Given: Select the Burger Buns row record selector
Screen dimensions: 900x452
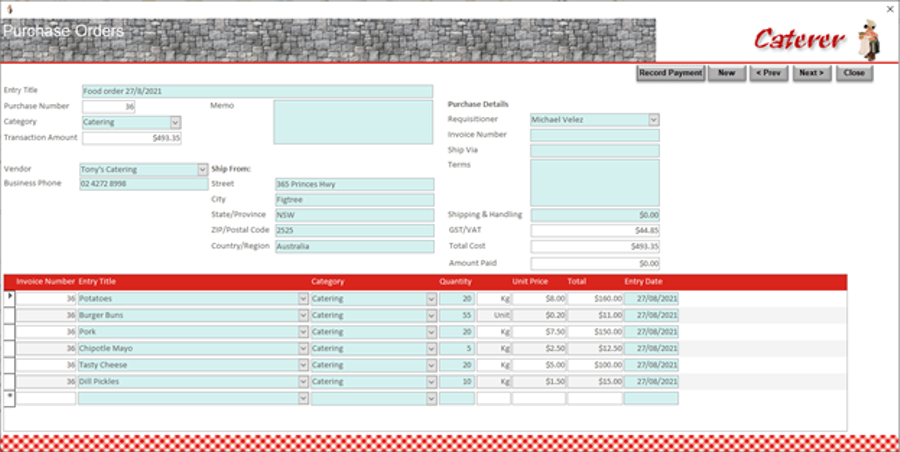Looking at the screenshot, I should pyautogui.click(x=9, y=315).
